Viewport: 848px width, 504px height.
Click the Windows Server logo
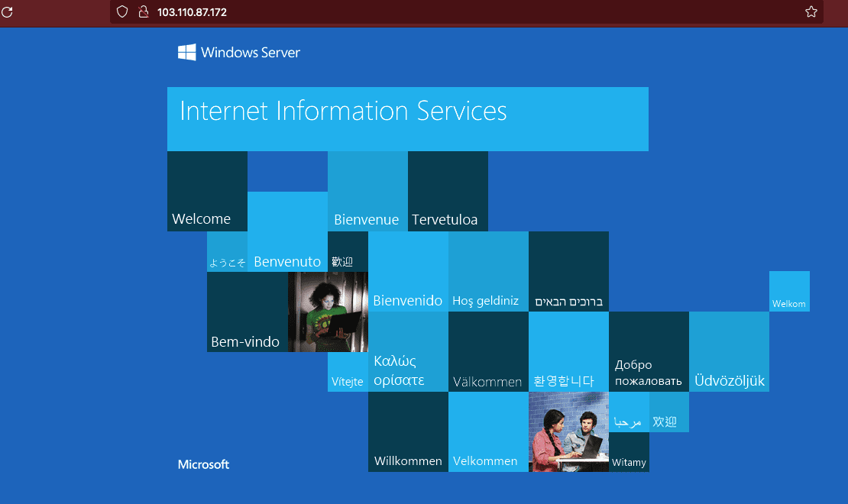pyautogui.click(x=239, y=53)
